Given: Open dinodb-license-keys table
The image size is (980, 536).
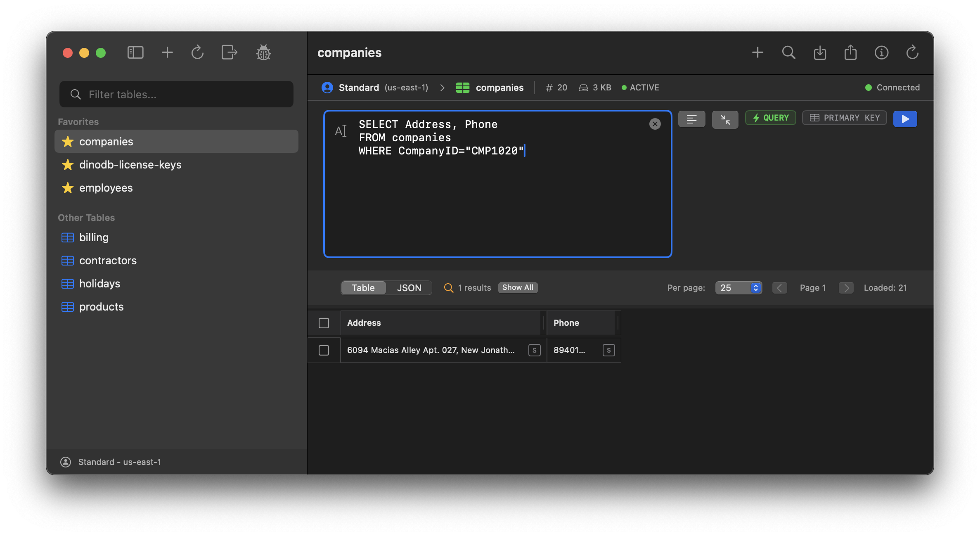Looking at the screenshot, I should (176, 165).
